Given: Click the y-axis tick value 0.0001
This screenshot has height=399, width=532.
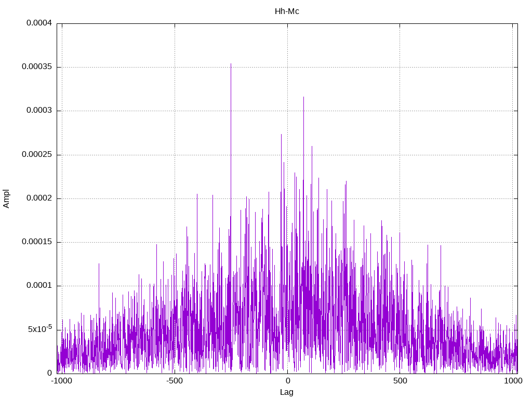Looking at the screenshot, I should point(39,286).
